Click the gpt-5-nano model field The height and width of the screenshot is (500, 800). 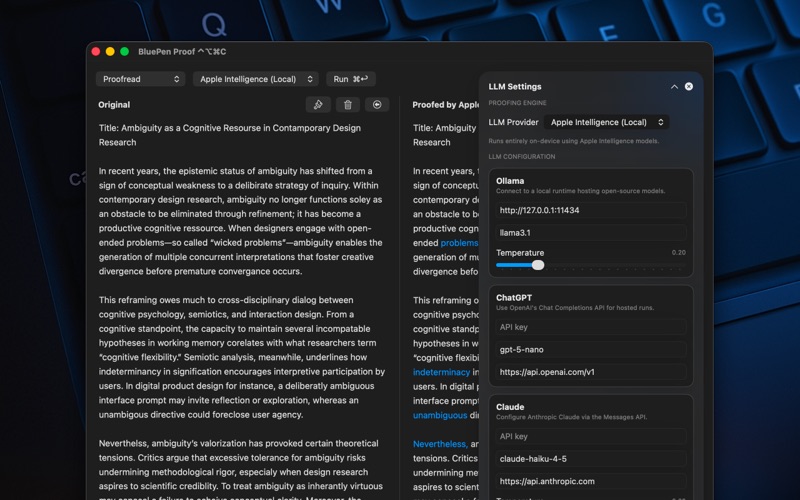(591, 349)
